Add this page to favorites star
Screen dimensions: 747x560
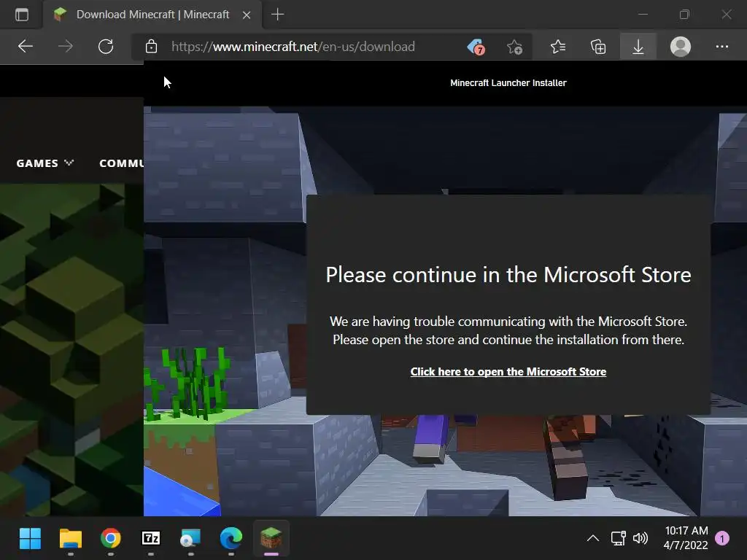click(514, 47)
